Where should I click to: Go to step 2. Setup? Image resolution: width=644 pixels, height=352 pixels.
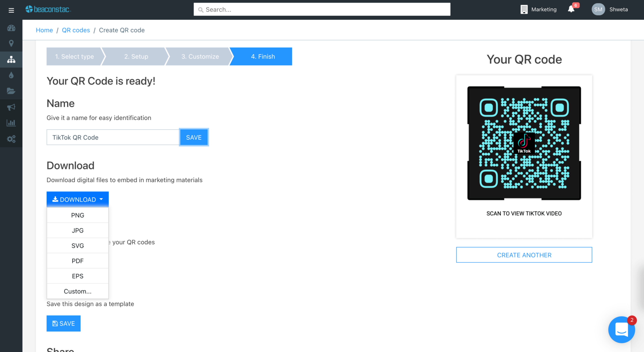pyautogui.click(x=136, y=57)
